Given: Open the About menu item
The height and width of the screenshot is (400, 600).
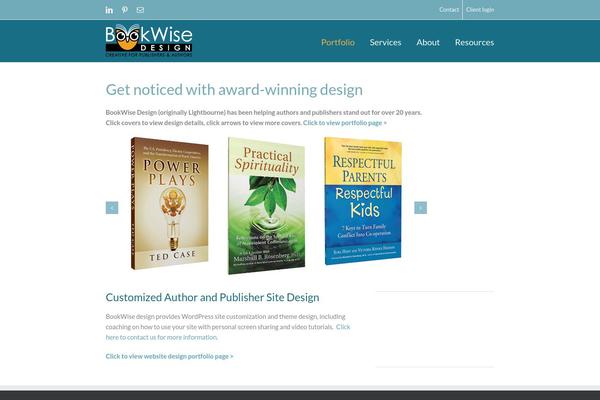Looking at the screenshot, I should [x=428, y=42].
